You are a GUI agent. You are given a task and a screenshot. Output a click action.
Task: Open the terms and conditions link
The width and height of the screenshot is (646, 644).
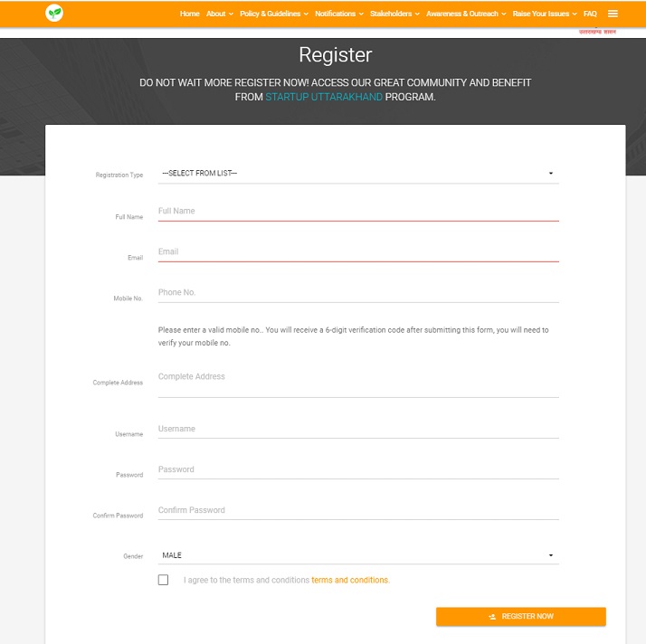[x=350, y=580]
